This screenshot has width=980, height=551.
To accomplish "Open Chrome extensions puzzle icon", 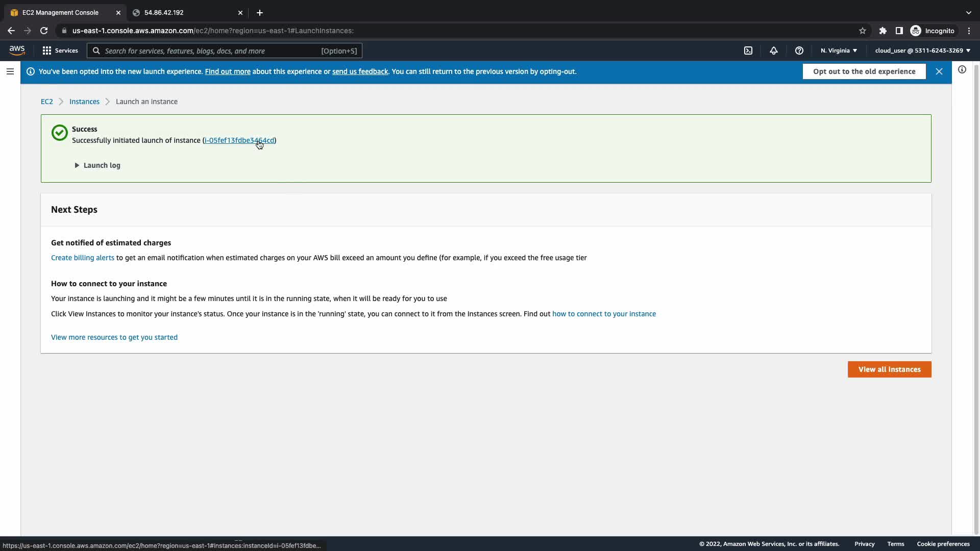I will pyautogui.click(x=883, y=31).
